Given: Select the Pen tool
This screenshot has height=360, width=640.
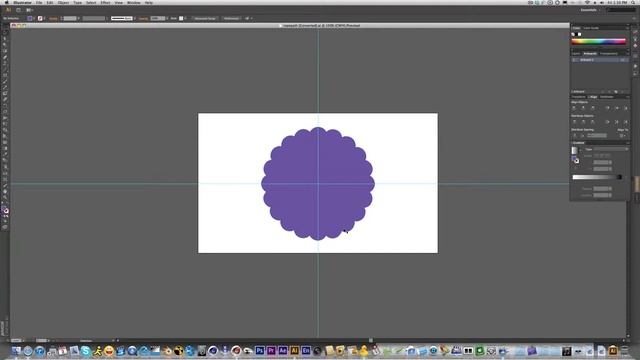Looking at the screenshot, I should click(x=5, y=57).
